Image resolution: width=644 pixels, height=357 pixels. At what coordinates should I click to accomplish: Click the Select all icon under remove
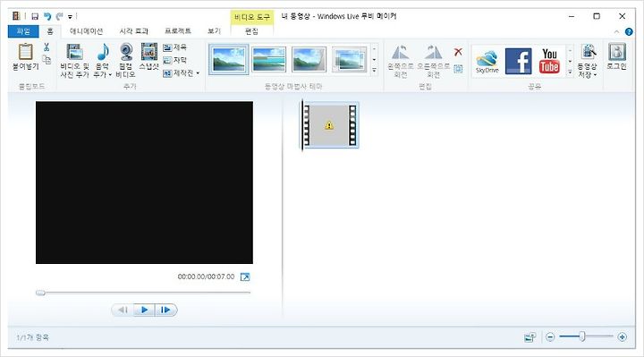pos(458,69)
